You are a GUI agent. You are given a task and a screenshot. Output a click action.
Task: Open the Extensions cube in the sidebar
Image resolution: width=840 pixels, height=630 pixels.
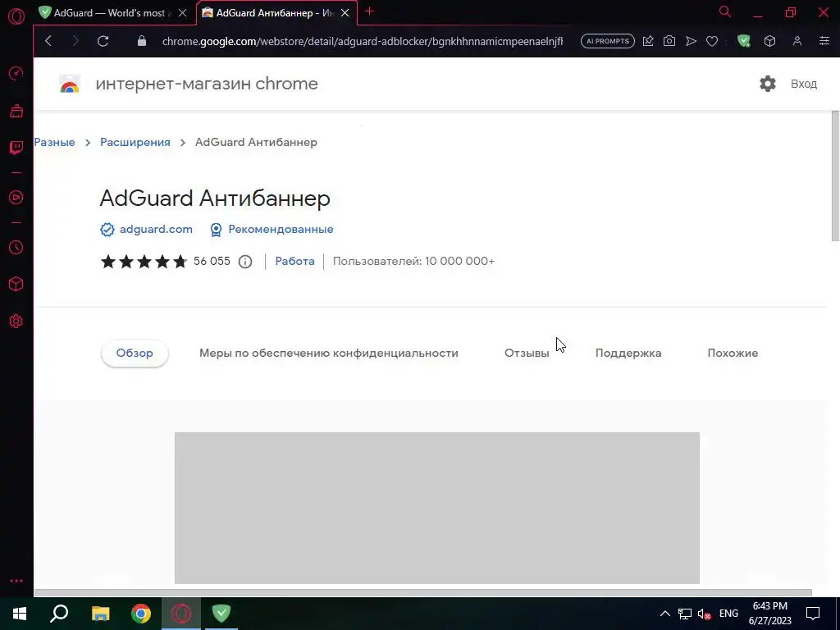click(16, 284)
